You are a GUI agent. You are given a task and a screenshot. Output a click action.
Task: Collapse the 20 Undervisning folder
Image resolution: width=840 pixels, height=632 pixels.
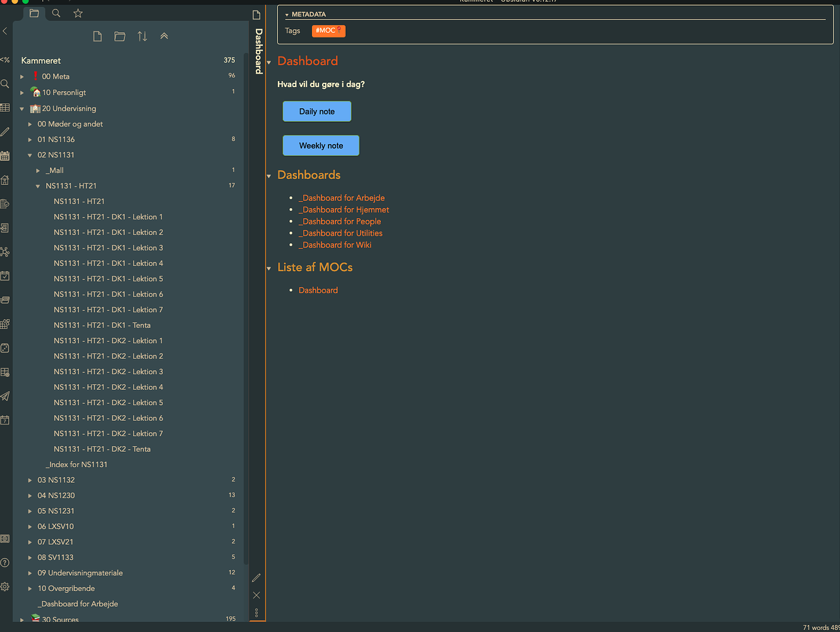pos(21,108)
